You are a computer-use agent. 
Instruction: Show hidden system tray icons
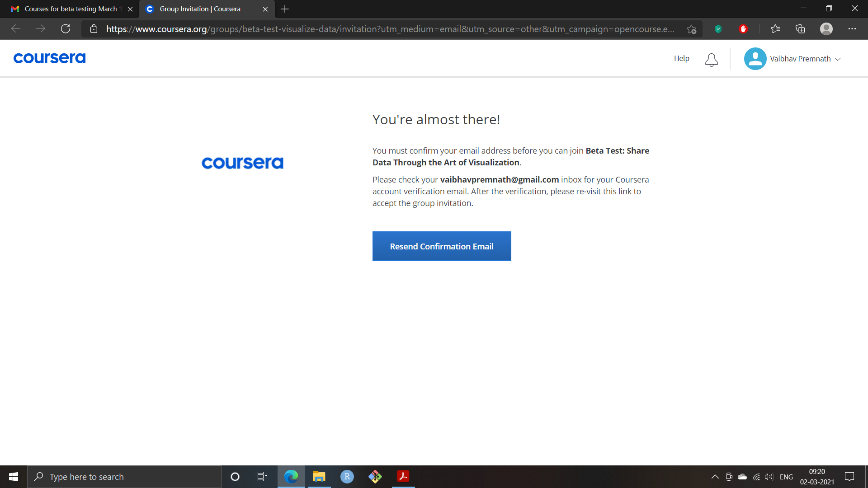(x=715, y=477)
